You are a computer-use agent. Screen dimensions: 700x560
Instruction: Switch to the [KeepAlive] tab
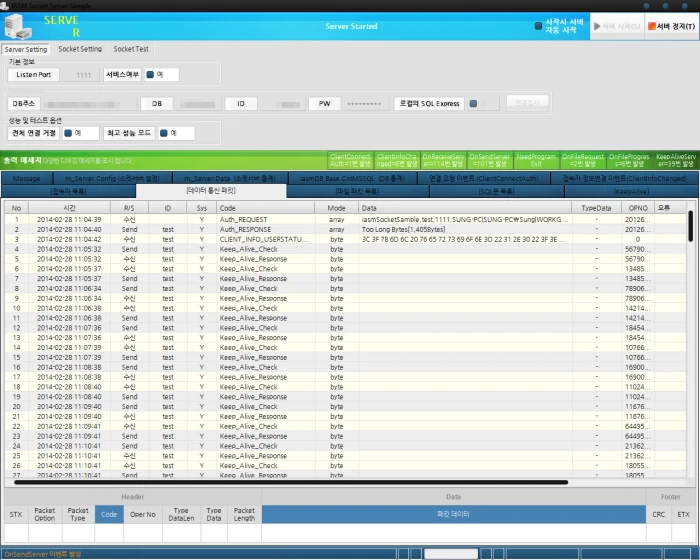pos(631,191)
